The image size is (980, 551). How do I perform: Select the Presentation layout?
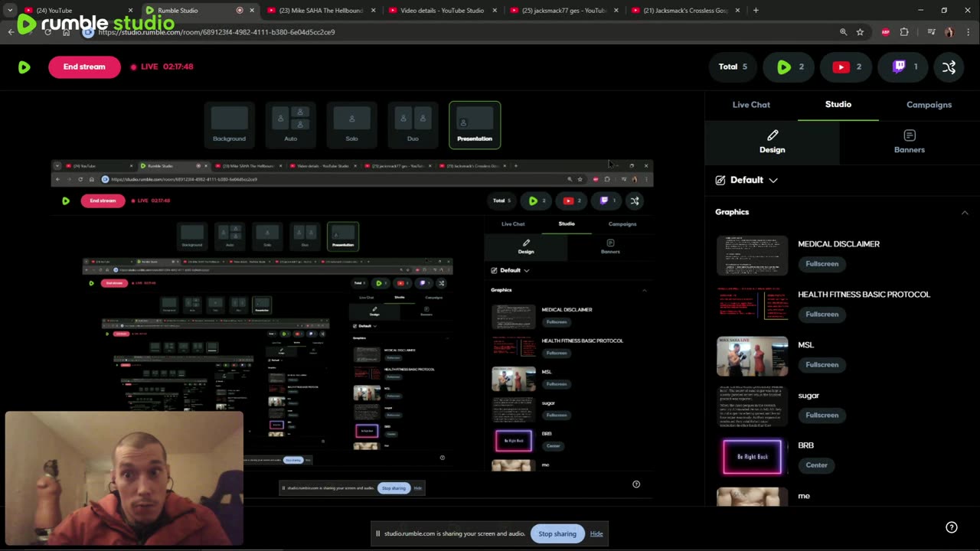(x=475, y=125)
